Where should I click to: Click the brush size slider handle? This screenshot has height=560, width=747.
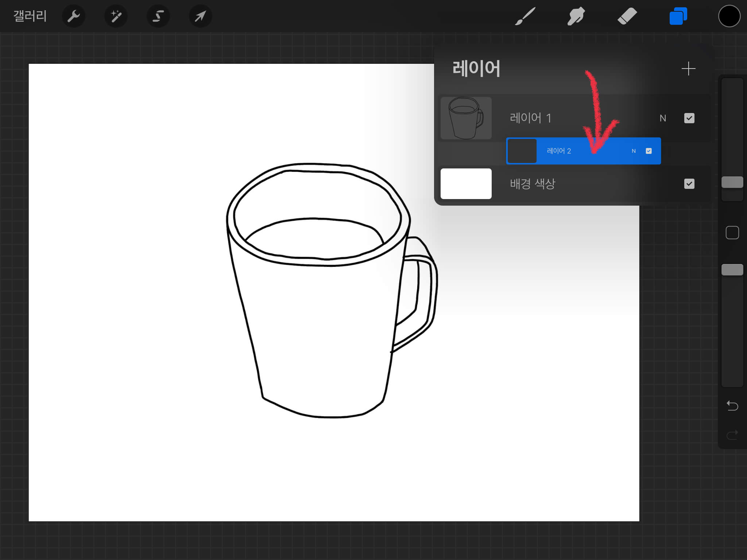point(732,182)
